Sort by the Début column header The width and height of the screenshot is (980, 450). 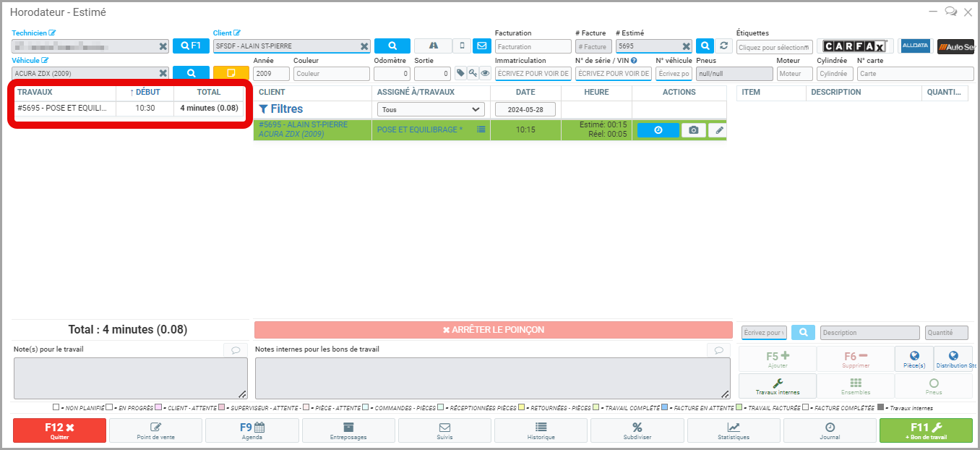[x=145, y=93]
